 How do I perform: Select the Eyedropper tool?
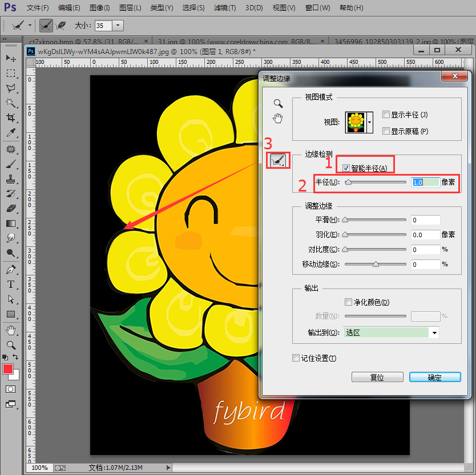pos(11,132)
